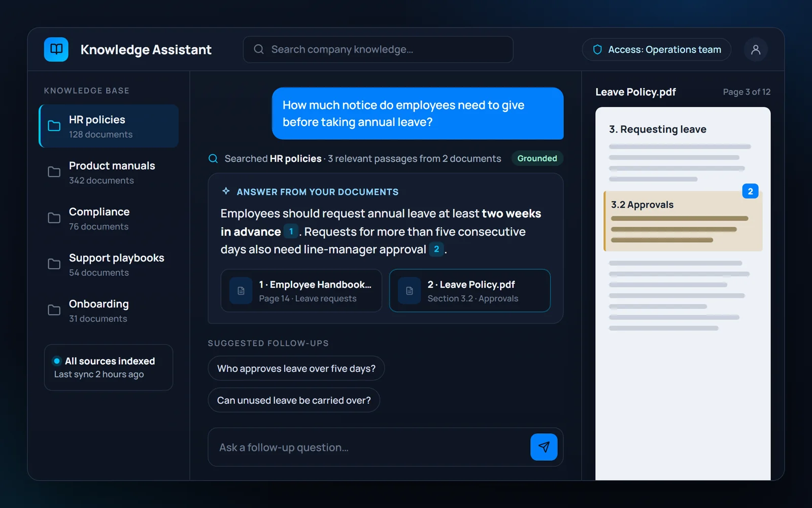Viewport: 812px width, 508px height.
Task: Focus the Search company knowledge field
Action: (378, 49)
